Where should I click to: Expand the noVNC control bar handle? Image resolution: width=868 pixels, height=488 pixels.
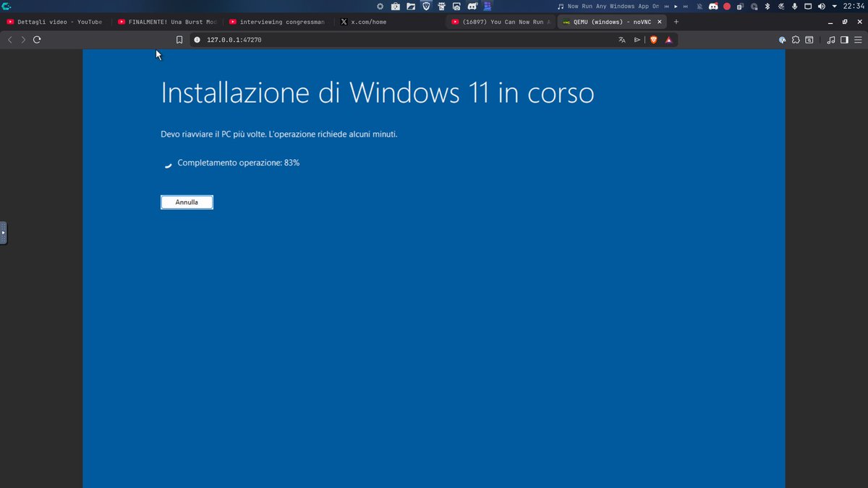[3, 233]
